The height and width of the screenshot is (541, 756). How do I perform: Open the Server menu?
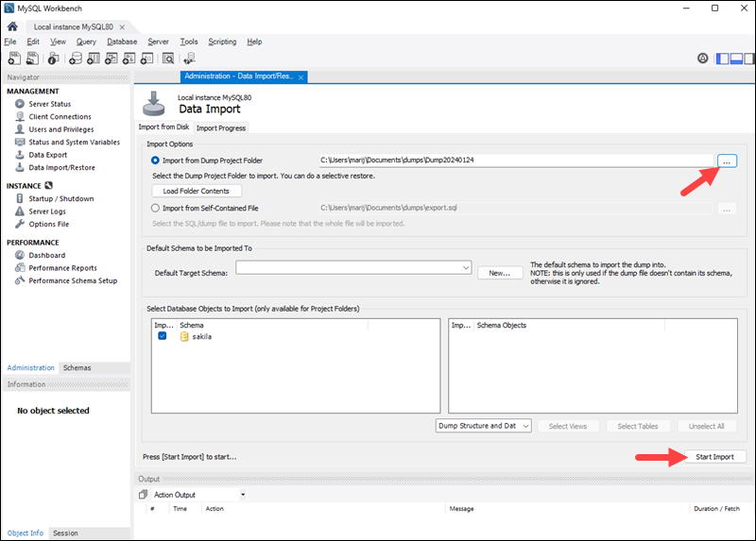click(x=158, y=42)
